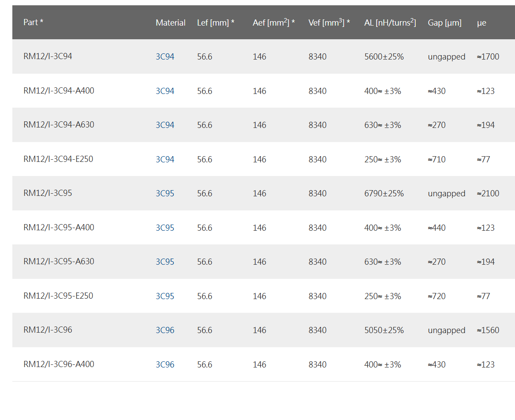Click the Material column header
515x420 pixels.
(170, 23)
